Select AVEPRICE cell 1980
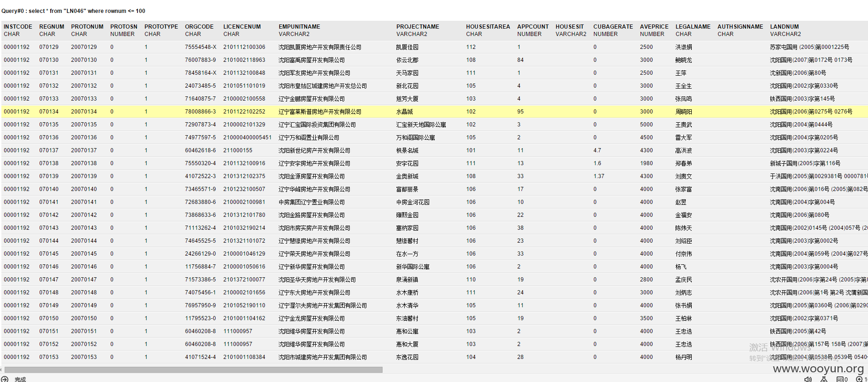 (647, 163)
